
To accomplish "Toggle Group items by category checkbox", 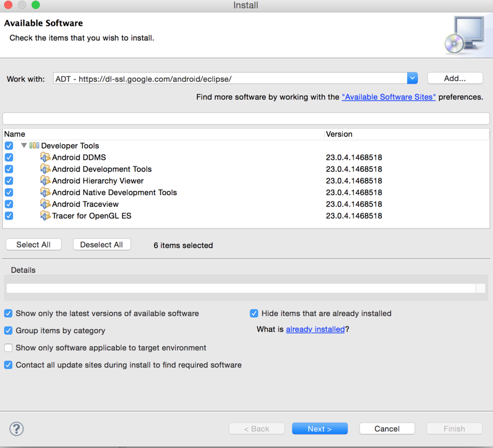I will click(8, 331).
